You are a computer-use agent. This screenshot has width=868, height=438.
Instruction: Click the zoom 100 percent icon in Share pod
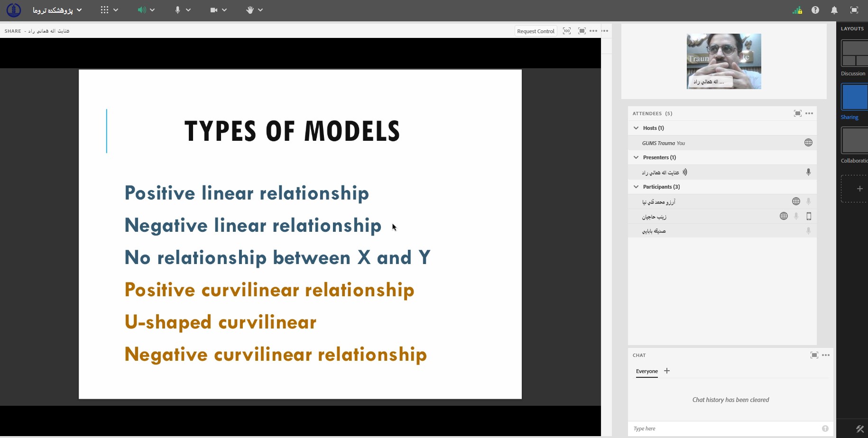[x=567, y=31]
